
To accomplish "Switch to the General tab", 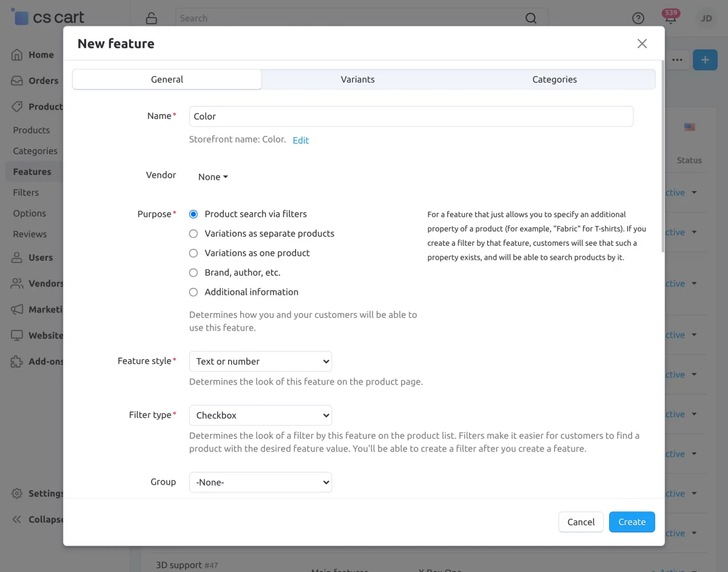I will (x=167, y=79).
